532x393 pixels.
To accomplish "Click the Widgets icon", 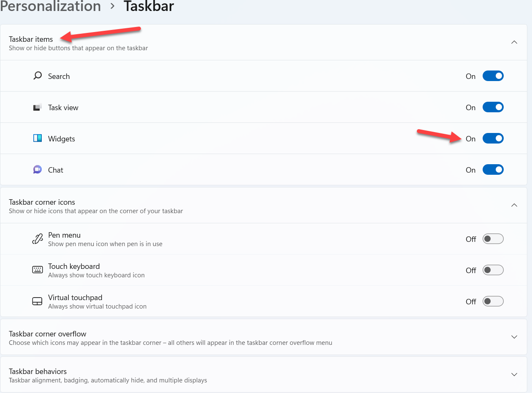I will (38, 138).
